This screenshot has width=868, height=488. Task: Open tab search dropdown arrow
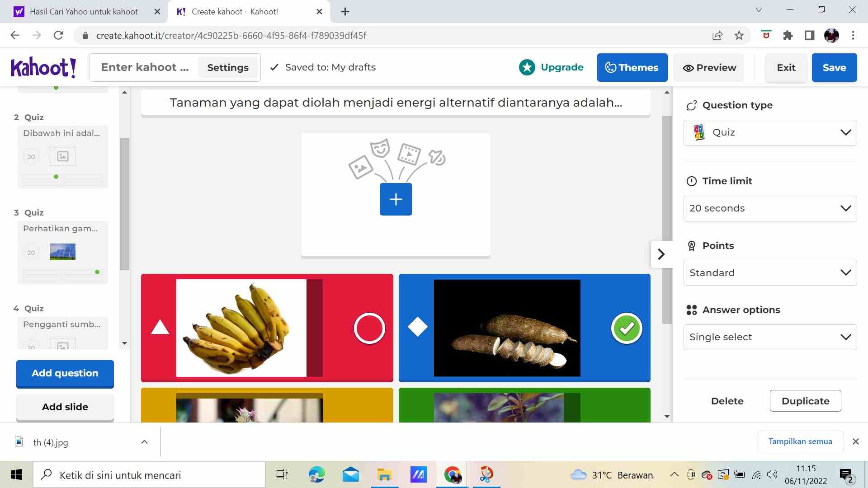759,10
